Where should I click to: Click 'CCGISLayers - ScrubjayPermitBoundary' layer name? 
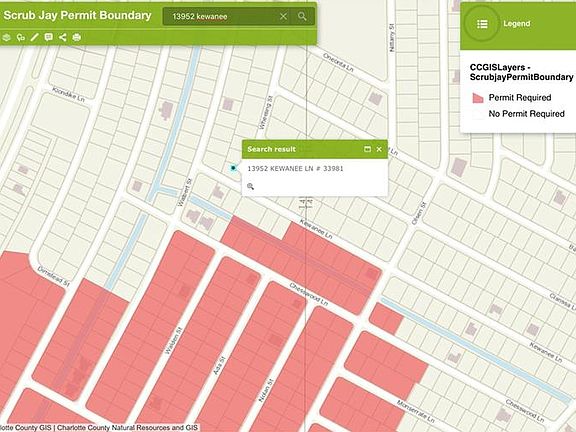coord(521,72)
